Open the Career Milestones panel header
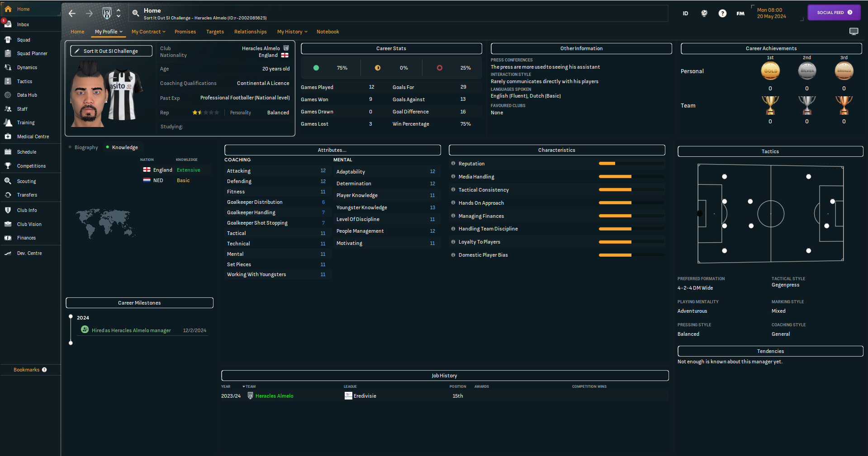 point(139,303)
